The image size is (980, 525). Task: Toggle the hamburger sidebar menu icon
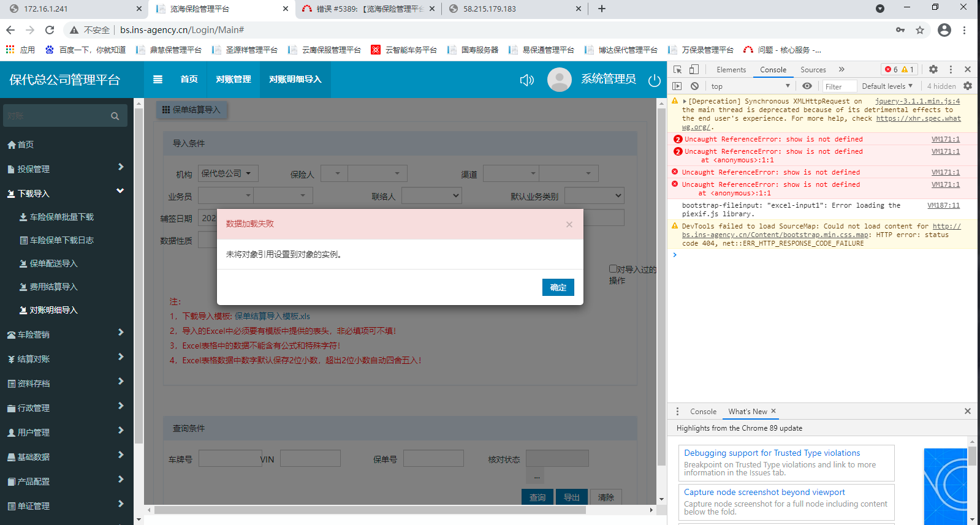pos(158,79)
